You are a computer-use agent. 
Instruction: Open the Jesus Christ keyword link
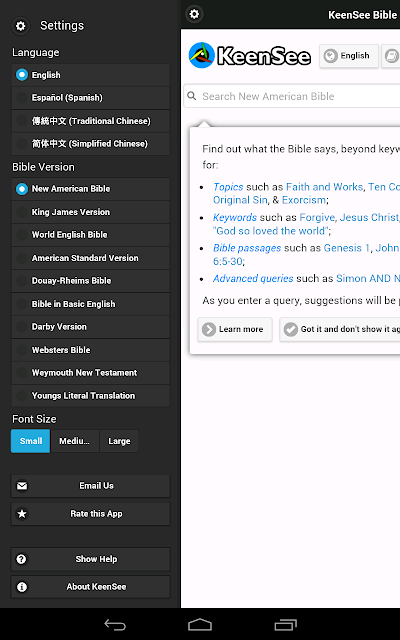(369, 218)
